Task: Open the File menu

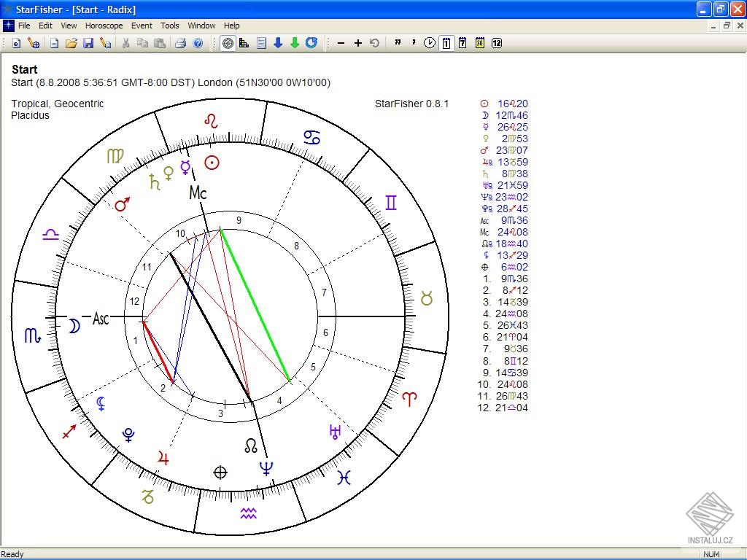Action: coord(24,26)
